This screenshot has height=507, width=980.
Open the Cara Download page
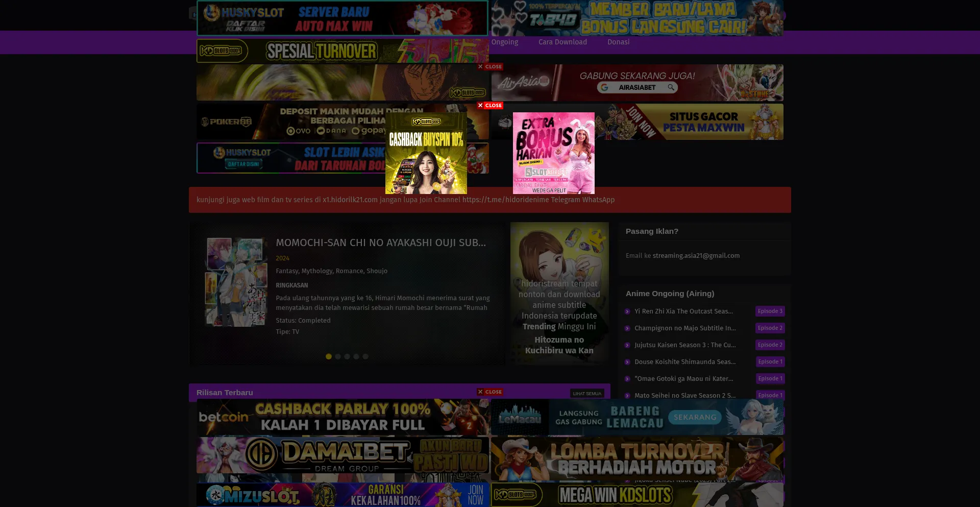(x=562, y=42)
